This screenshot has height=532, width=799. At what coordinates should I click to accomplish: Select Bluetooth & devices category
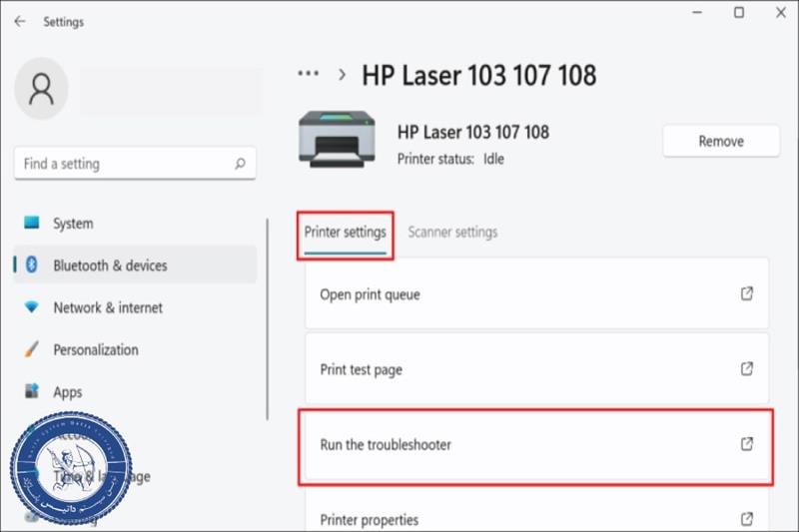coord(135,265)
